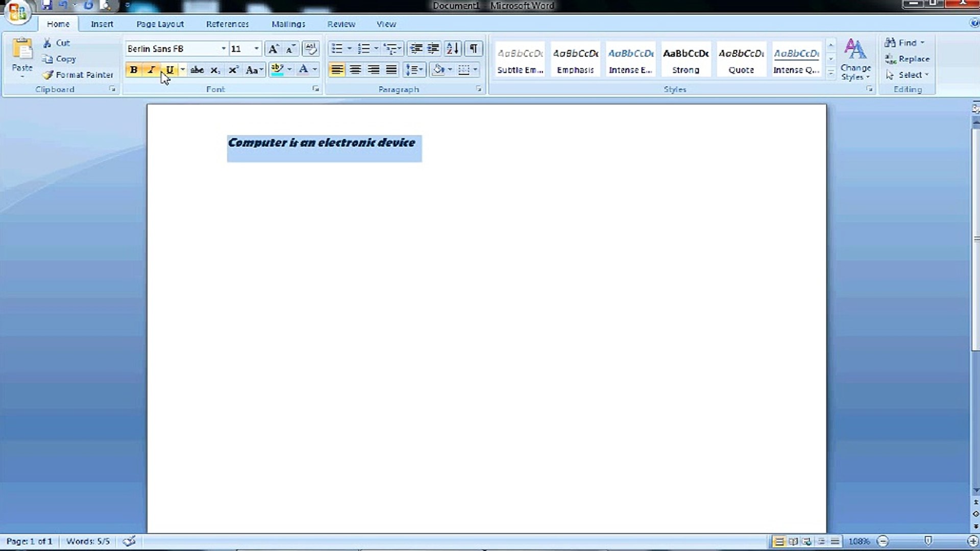
Task: Copy the selected text
Action: [x=59, y=59]
